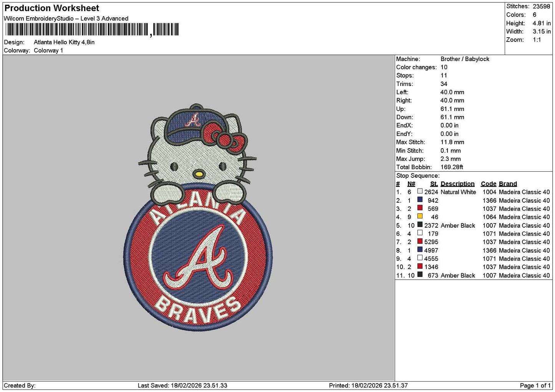Image resolution: width=555 pixels, height=392 pixels.
Task: Click the max stitch value '11.8 mm'
Action: point(452,142)
